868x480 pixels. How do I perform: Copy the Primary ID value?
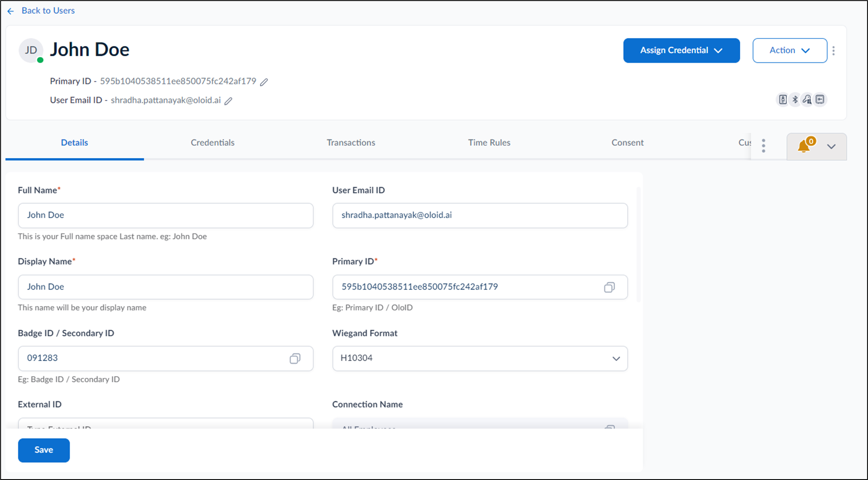pyautogui.click(x=609, y=287)
